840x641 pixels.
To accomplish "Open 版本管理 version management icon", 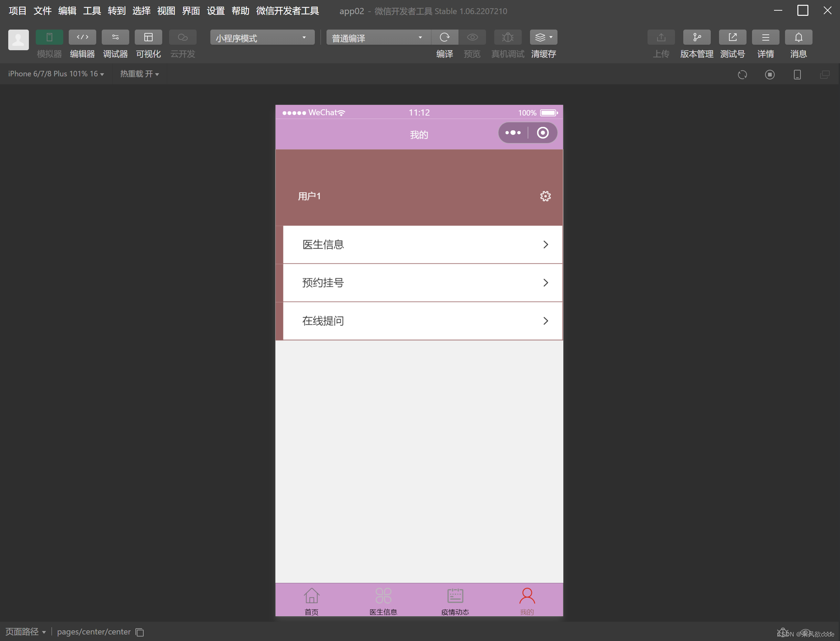I will [x=697, y=37].
